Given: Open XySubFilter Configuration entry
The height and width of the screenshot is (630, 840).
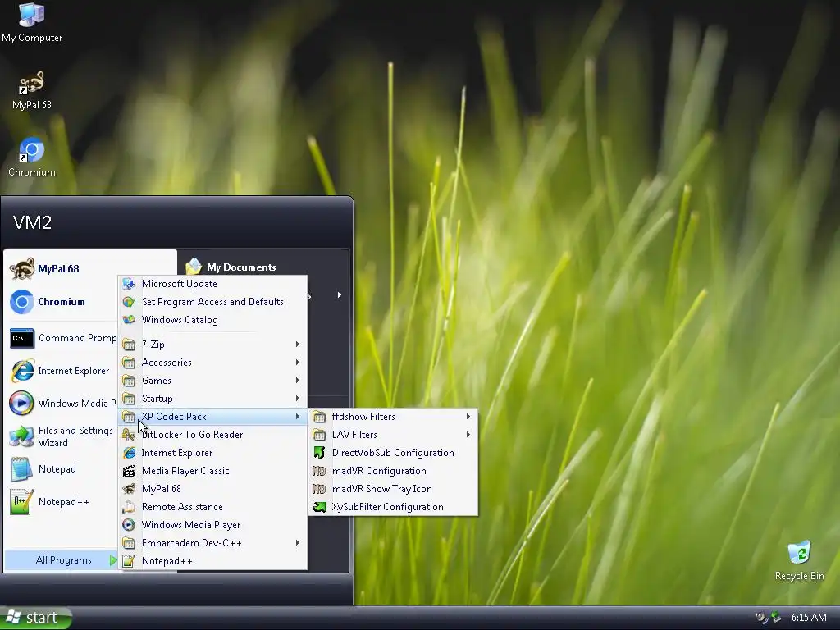Looking at the screenshot, I should coord(393,507).
